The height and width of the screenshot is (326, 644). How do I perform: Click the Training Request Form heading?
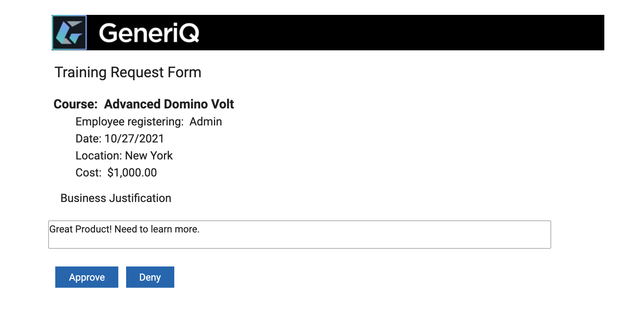128,72
